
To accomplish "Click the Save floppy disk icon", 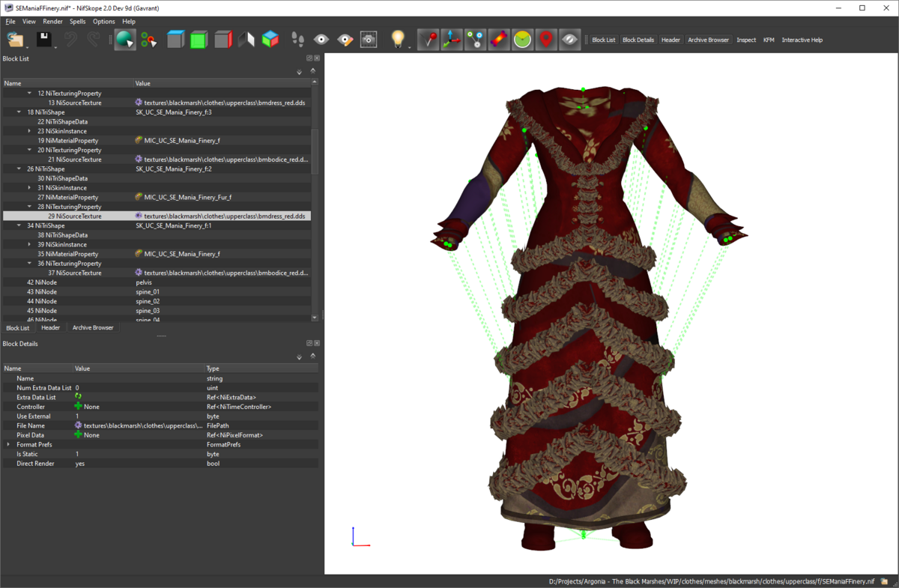I will coord(43,40).
